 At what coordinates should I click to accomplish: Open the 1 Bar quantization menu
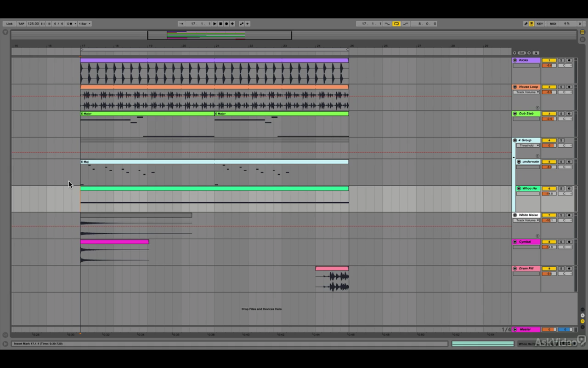[85, 23]
